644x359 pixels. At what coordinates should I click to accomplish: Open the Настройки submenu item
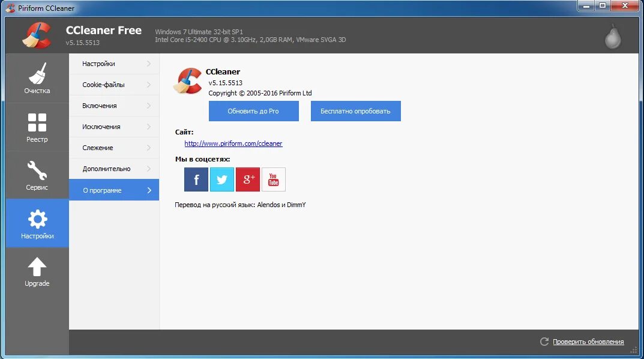tap(114, 64)
